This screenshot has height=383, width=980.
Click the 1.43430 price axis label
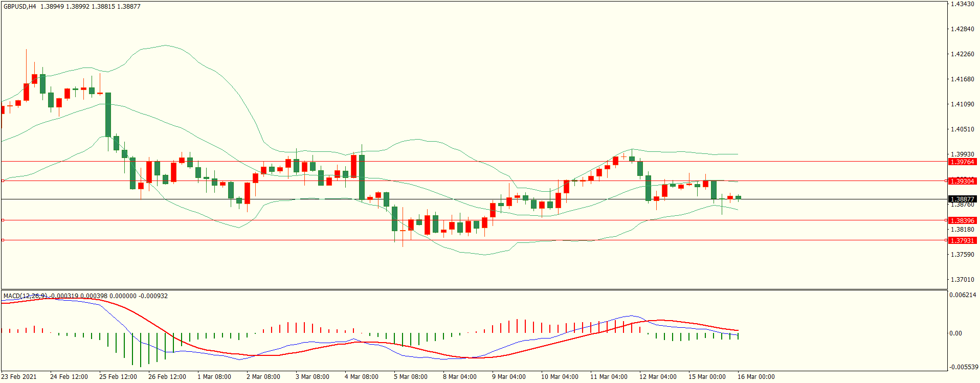962,4
